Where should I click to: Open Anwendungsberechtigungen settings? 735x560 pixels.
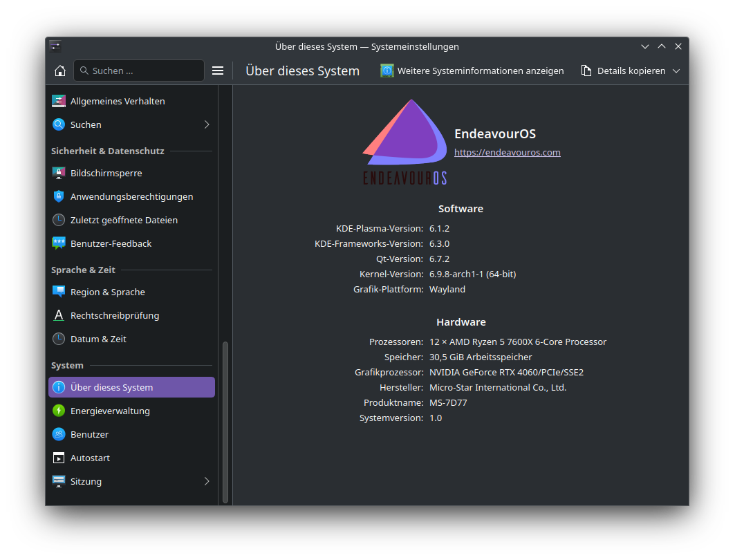[x=131, y=196]
